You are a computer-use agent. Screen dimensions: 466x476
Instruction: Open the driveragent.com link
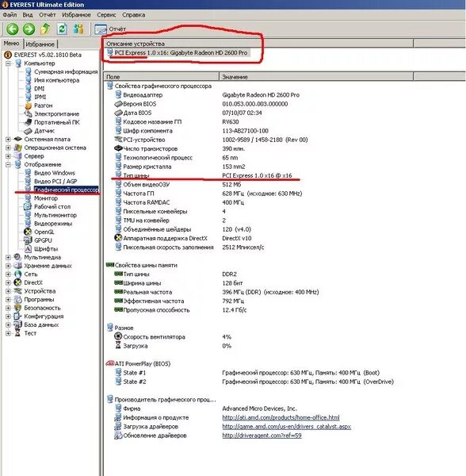coord(262,436)
